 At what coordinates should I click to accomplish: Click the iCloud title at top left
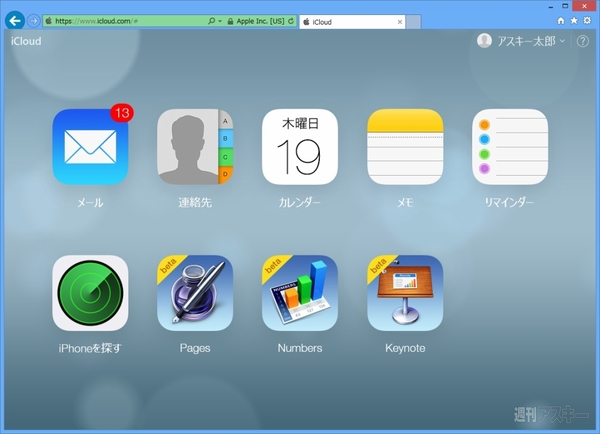[x=26, y=41]
